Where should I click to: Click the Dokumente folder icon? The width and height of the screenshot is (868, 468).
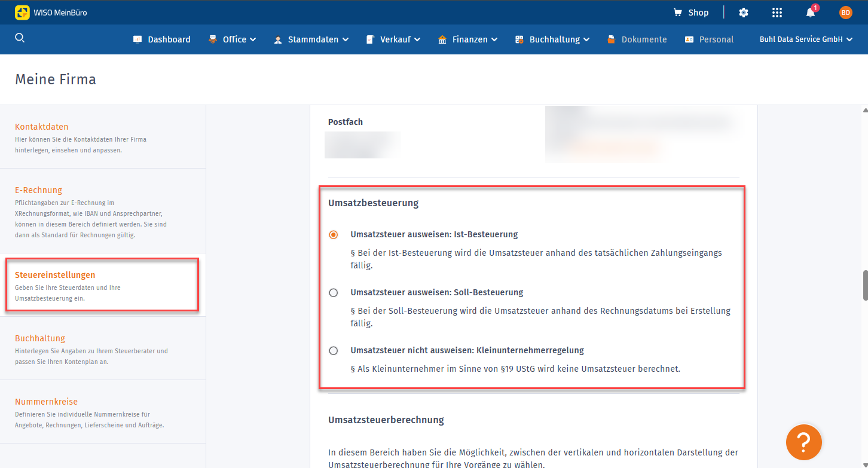pos(612,39)
